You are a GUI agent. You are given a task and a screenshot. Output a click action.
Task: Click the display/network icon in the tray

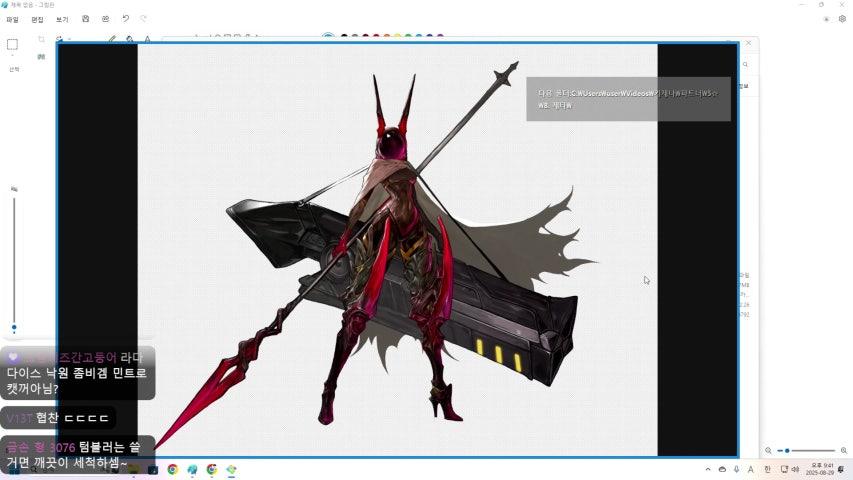point(784,469)
